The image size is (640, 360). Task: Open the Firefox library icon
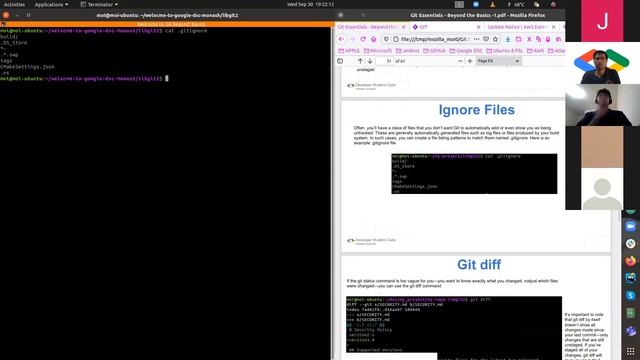pos(558,39)
